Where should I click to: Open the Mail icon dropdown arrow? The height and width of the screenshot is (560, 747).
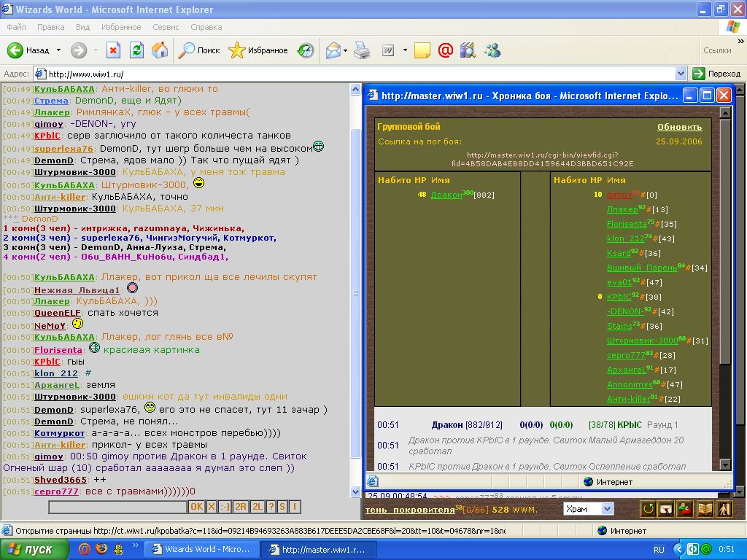pos(345,50)
